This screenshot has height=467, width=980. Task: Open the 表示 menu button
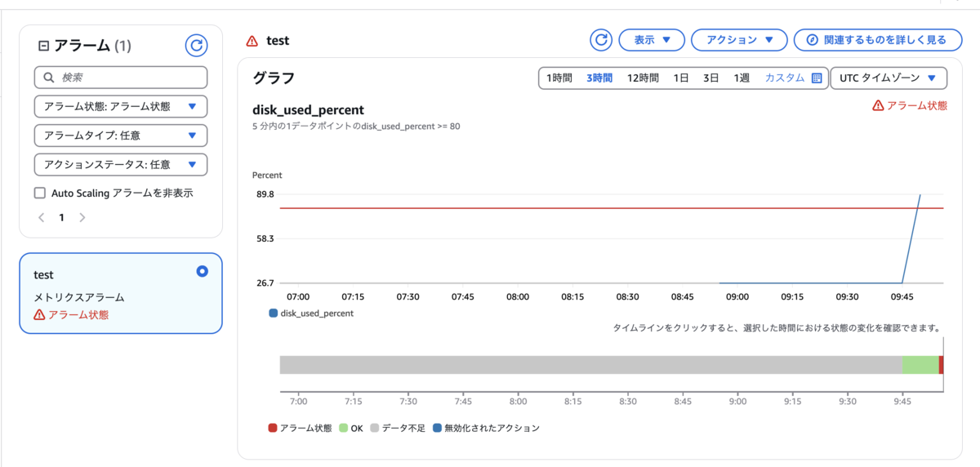pyautogui.click(x=651, y=39)
